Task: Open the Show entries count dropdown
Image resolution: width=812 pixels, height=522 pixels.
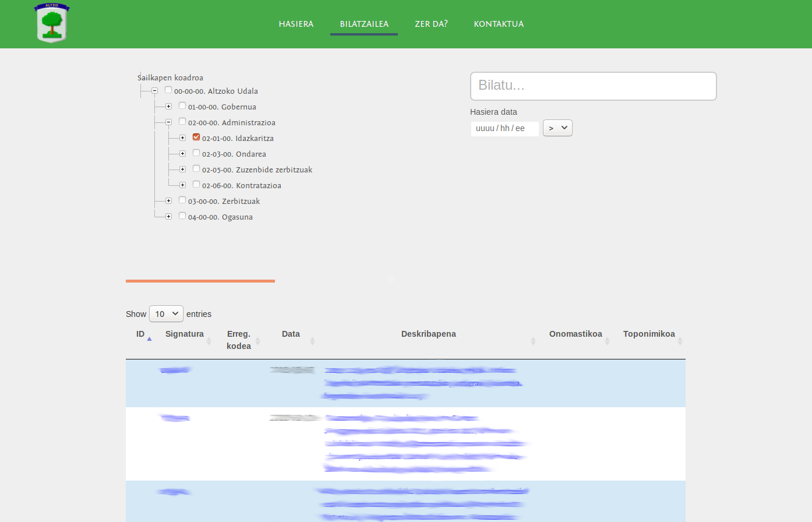Action: click(166, 314)
